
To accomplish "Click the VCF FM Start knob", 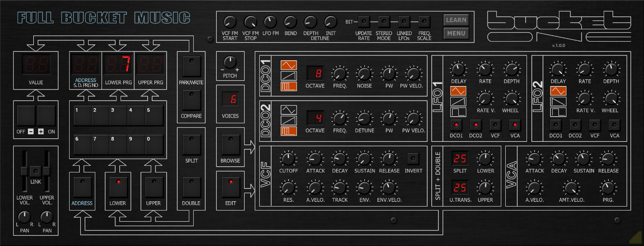I will pos(230,21).
